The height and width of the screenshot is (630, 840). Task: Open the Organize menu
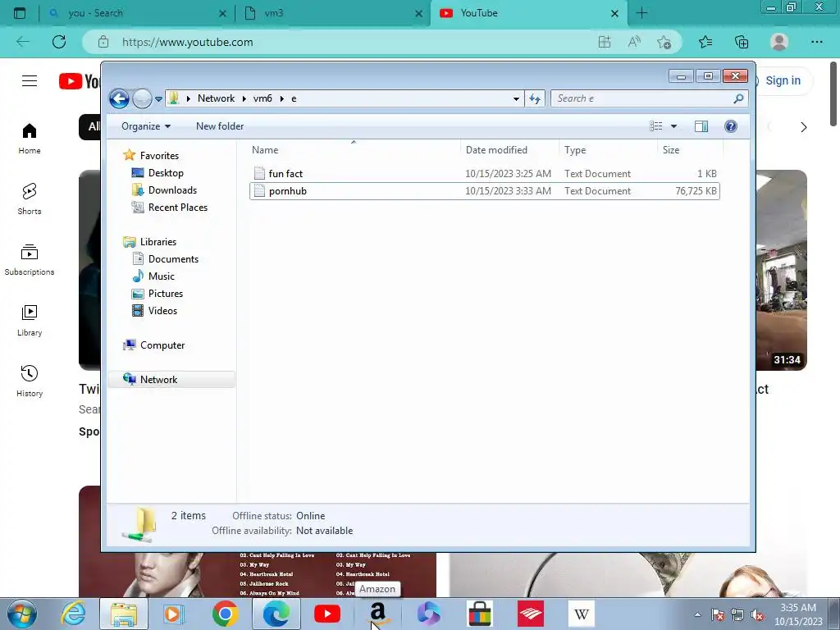(x=146, y=126)
